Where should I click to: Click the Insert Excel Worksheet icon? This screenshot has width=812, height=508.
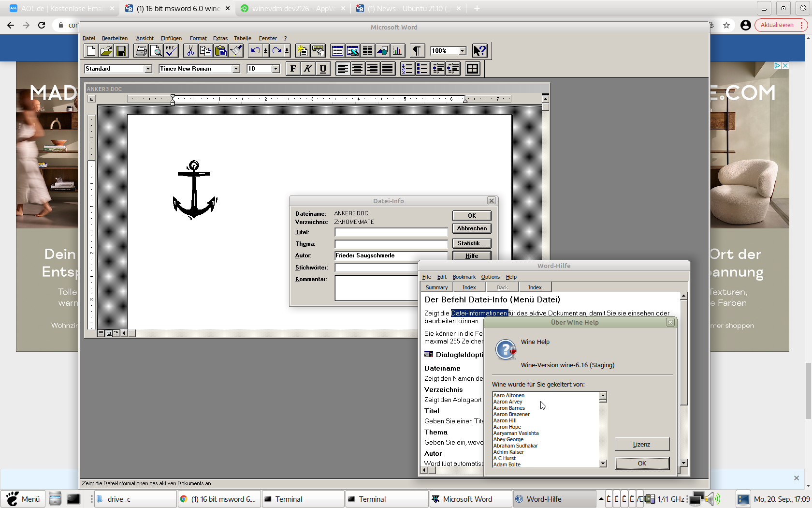click(x=353, y=51)
